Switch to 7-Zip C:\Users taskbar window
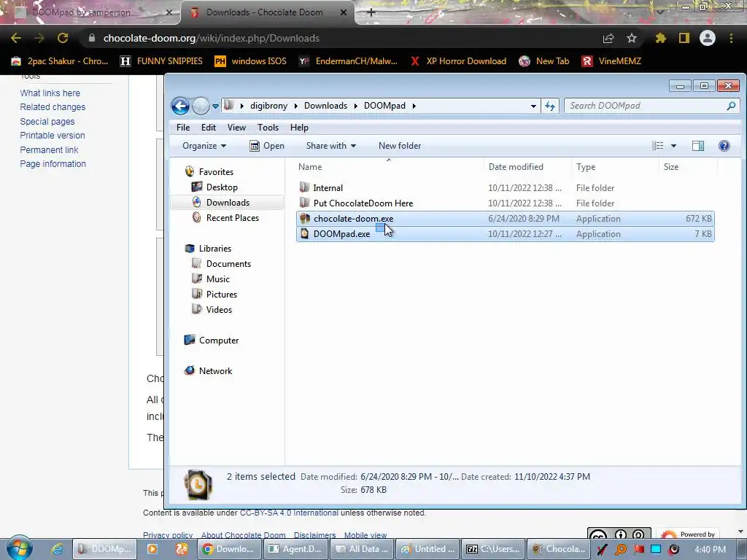 click(494, 549)
